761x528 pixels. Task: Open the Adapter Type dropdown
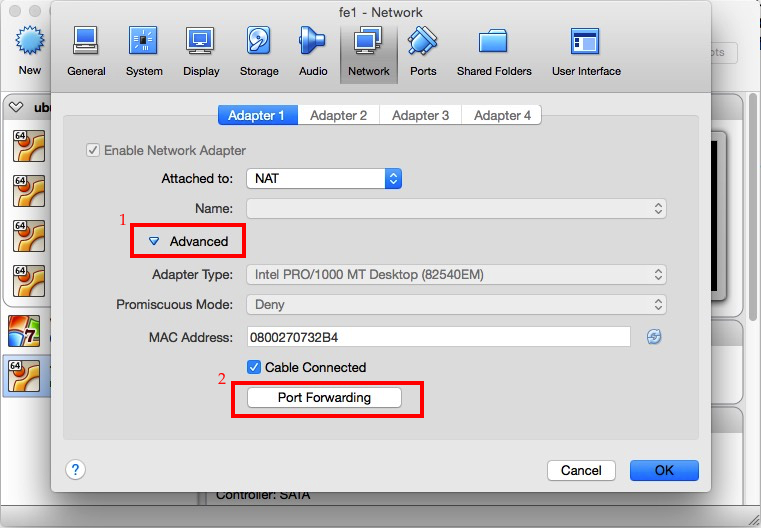(x=456, y=274)
